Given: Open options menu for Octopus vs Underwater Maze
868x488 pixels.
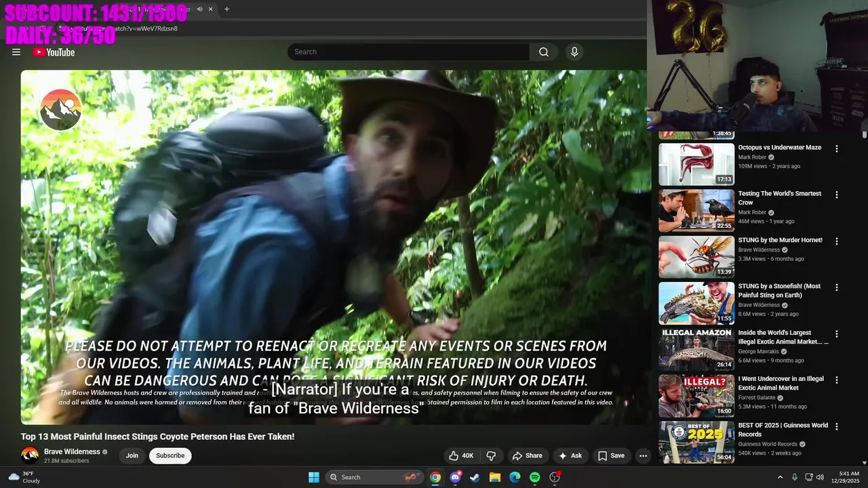Looking at the screenshot, I should click(x=836, y=148).
